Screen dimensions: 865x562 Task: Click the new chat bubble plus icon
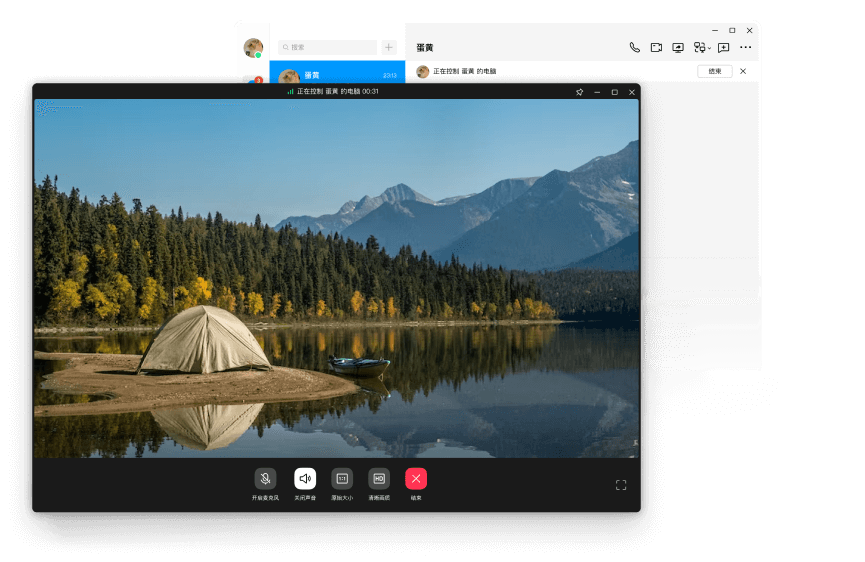pyautogui.click(x=723, y=47)
